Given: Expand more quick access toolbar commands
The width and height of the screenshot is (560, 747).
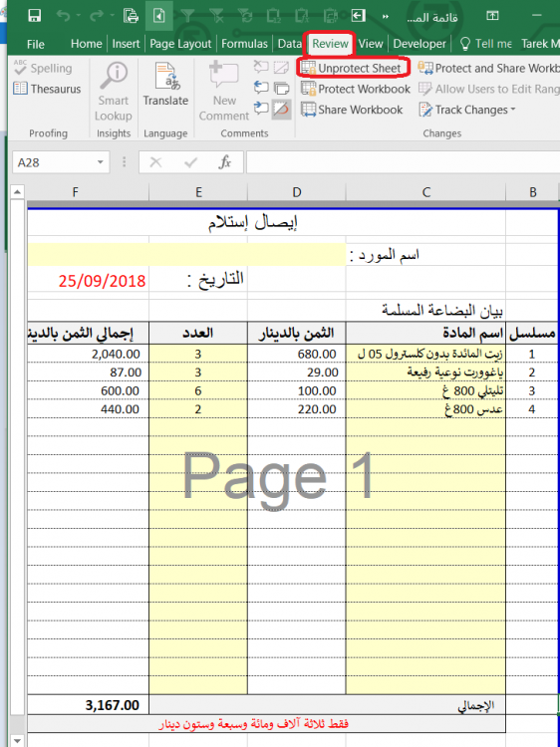Looking at the screenshot, I should point(385,16).
